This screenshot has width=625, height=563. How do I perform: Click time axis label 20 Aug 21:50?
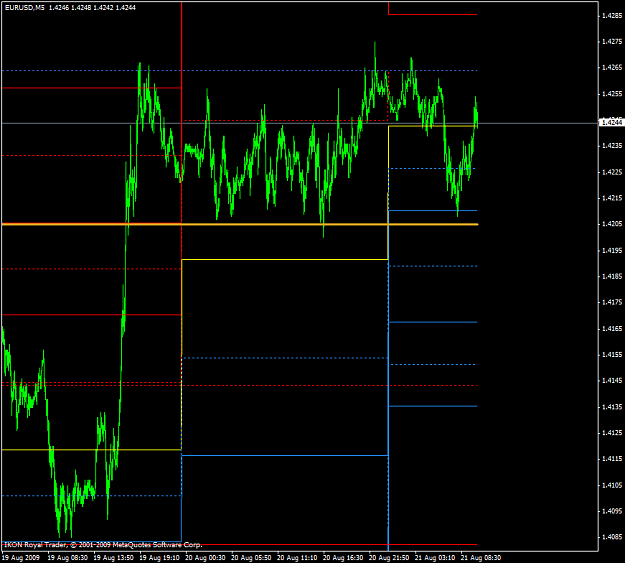click(389, 557)
